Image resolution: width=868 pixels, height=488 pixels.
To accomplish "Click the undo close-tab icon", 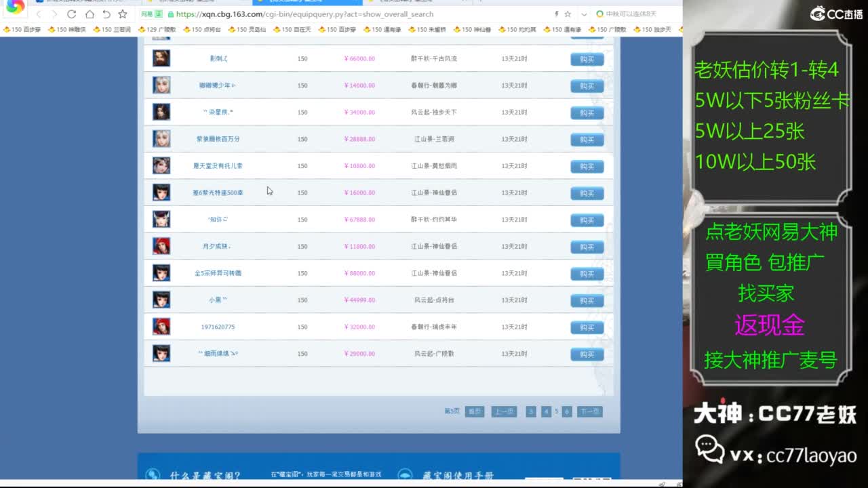I will tap(106, 14).
